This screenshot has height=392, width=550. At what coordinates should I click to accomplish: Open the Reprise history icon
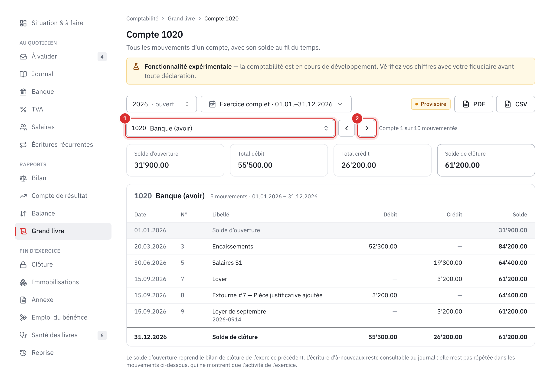(23, 353)
